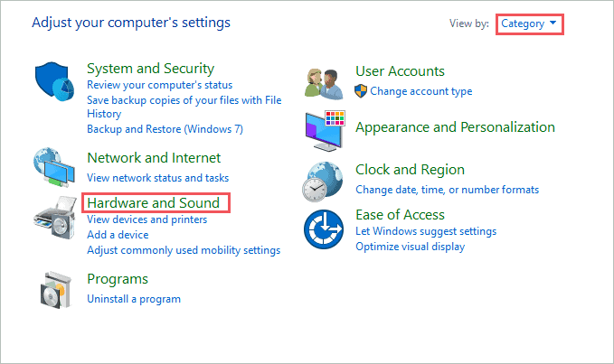The width and height of the screenshot is (614, 364).
Task: Open System and Security heading
Action: coord(150,69)
